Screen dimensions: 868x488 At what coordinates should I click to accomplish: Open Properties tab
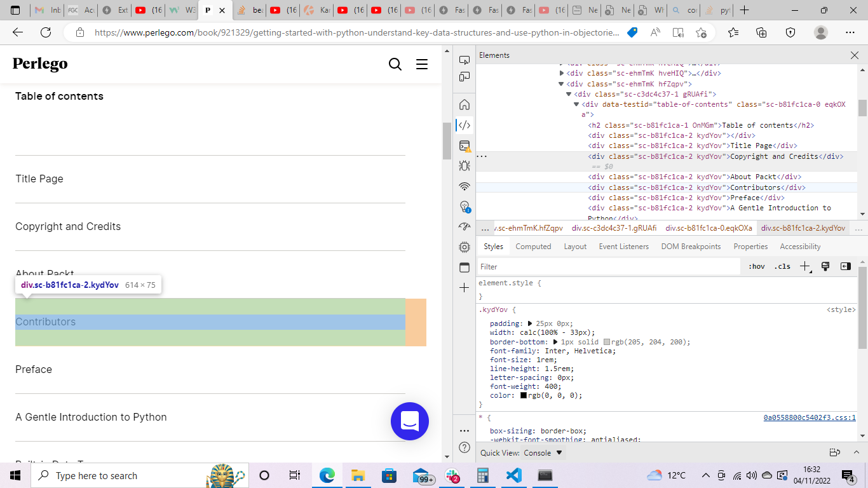750,247
